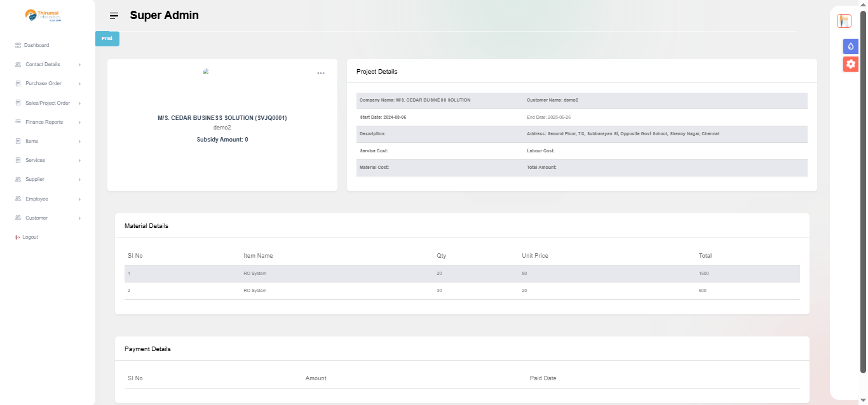Expand the Contact Details submenu arrow
868x405 pixels.
pos(79,65)
